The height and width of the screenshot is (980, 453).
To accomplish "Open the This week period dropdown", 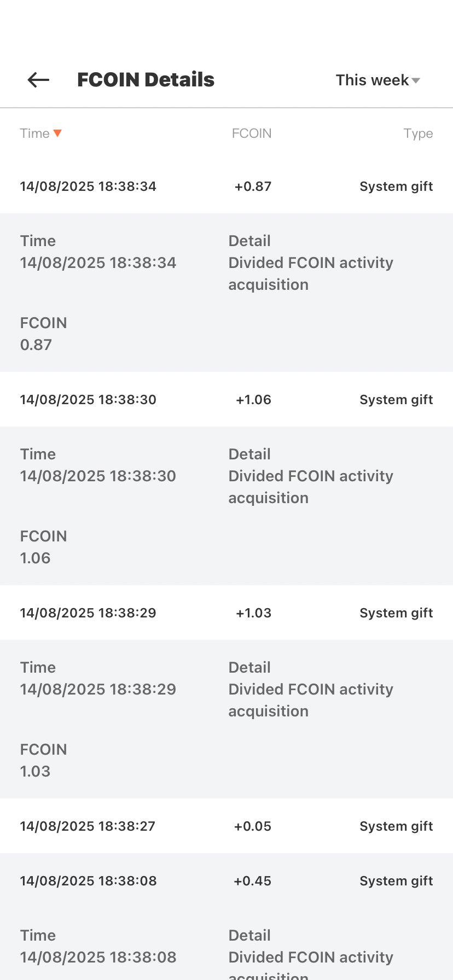I will click(378, 80).
